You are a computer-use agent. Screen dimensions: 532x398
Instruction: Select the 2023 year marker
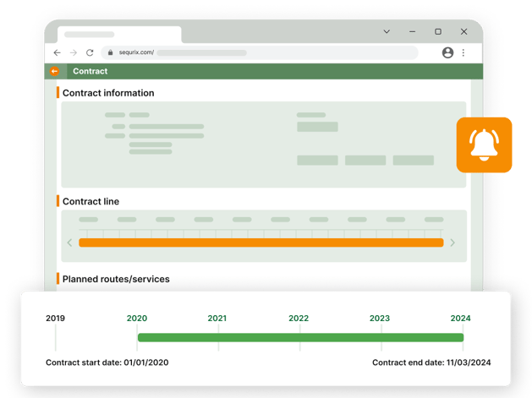380,318
